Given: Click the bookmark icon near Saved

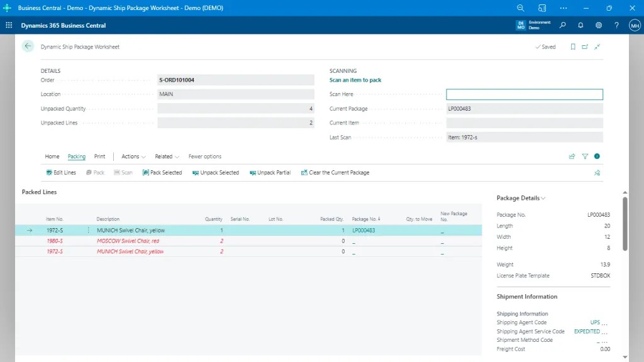Looking at the screenshot, I should tap(572, 47).
